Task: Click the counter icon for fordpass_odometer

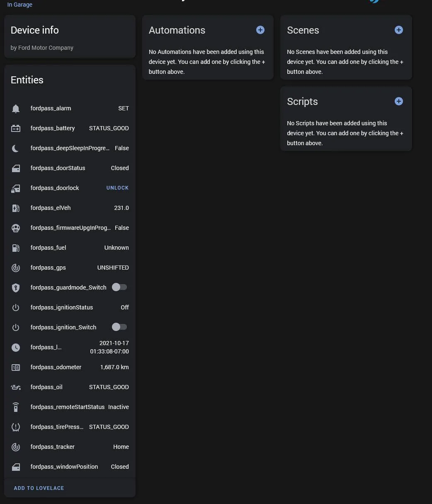Action: pyautogui.click(x=16, y=367)
